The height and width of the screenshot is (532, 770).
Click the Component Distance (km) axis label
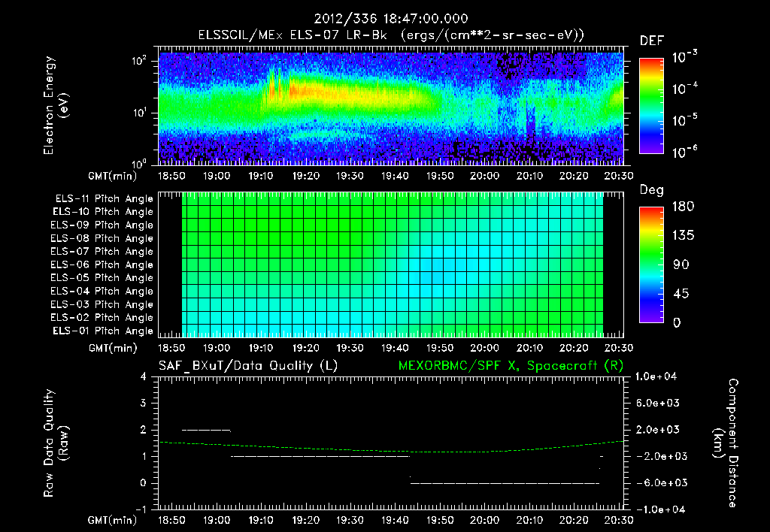726,443
